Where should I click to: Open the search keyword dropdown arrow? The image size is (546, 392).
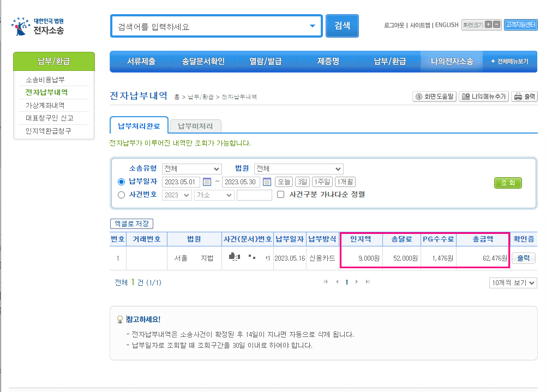tap(312, 25)
